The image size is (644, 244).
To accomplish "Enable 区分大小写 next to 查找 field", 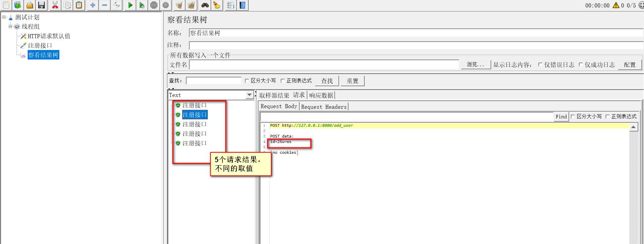I will point(247,80).
